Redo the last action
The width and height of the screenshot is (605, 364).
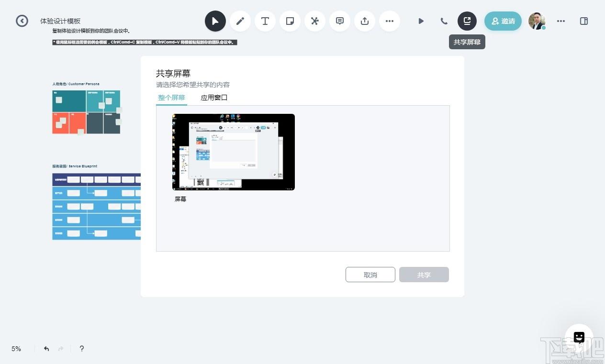click(x=61, y=349)
